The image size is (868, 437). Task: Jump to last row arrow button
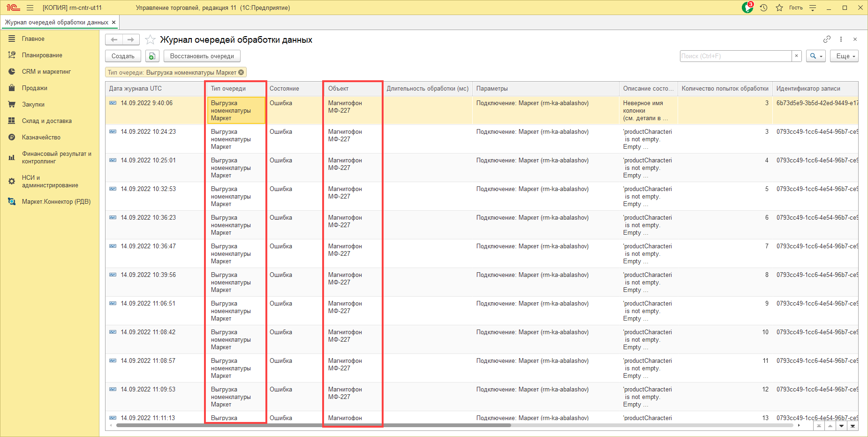pos(853,426)
